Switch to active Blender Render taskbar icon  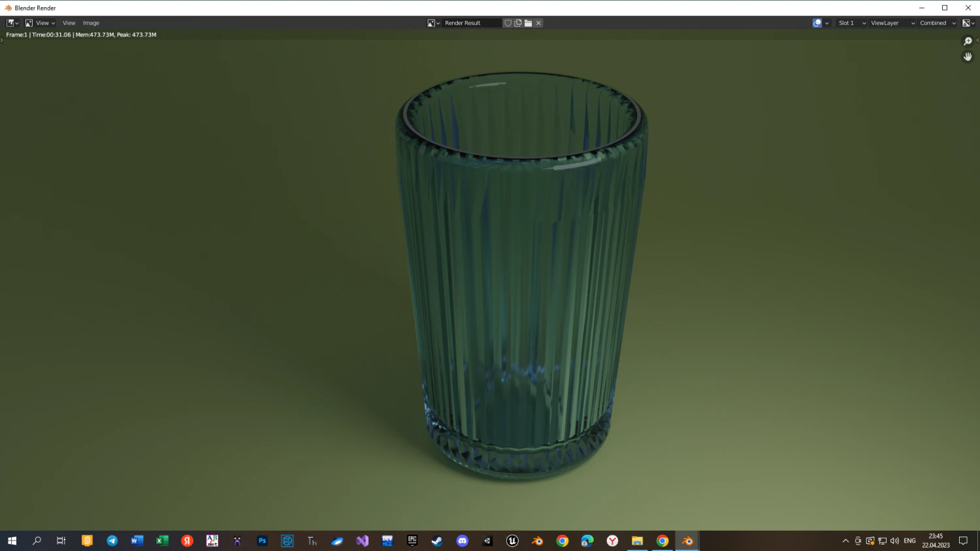(x=687, y=541)
